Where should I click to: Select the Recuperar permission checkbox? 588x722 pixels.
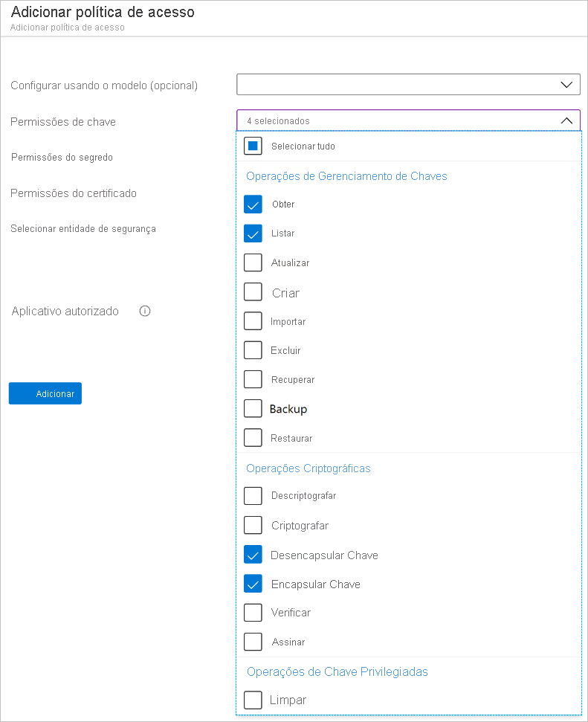pos(253,379)
